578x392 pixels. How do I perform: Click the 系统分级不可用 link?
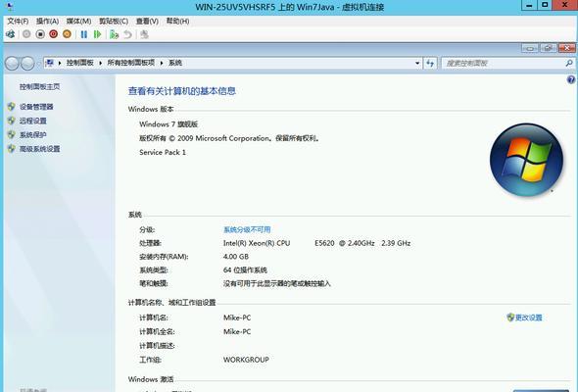pos(247,229)
